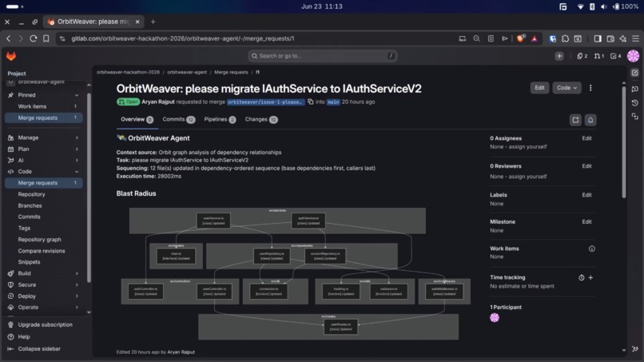The height and width of the screenshot is (362, 644).
Task: Click the Edit merge request button
Action: [x=539, y=88]
